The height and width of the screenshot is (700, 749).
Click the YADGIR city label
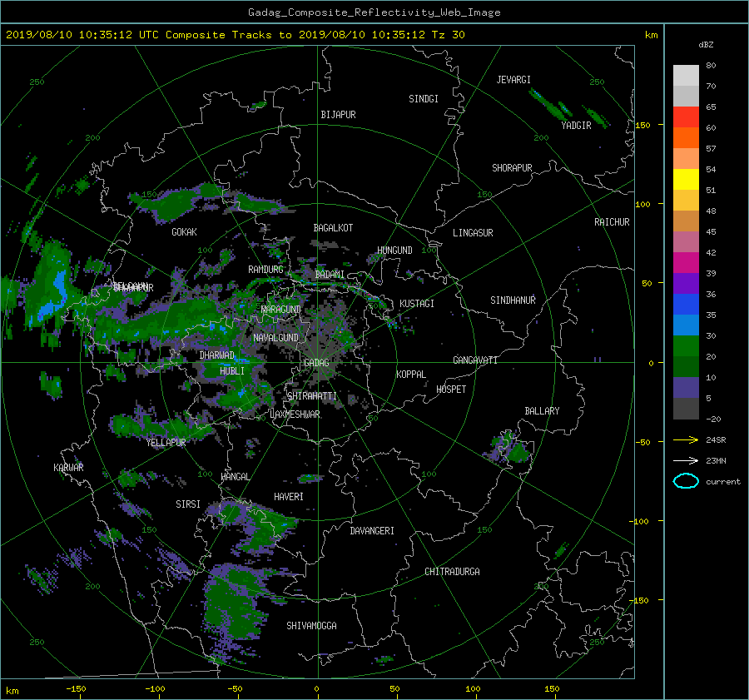point(576,126)
